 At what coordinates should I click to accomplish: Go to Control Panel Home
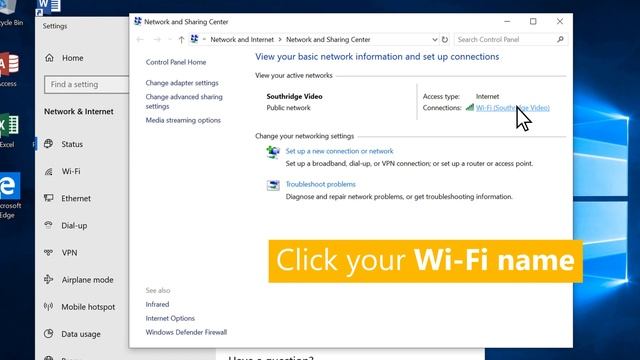pos(176,62)
